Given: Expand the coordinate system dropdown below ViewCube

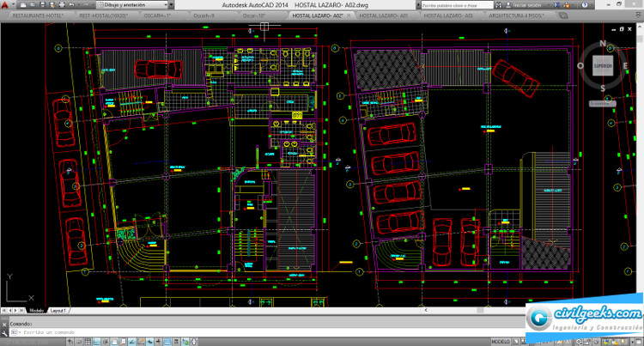Looking at the screenshot, I should (x=604, y=103).
